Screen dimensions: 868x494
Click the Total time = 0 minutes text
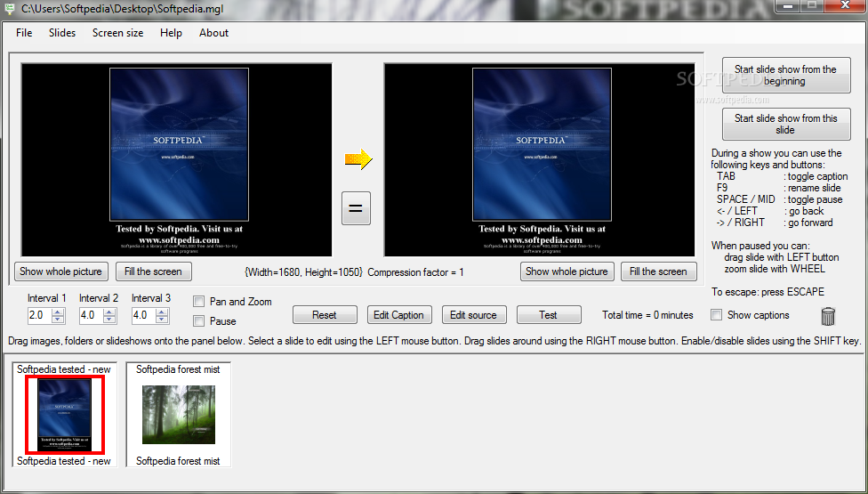[647, 315]
